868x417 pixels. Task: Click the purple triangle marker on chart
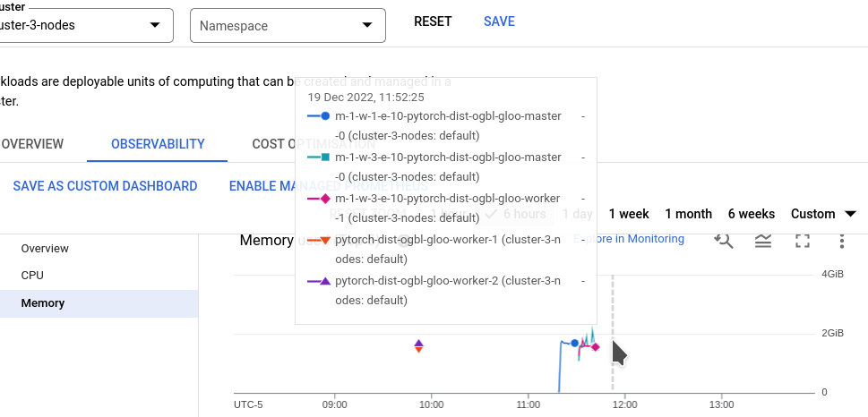coord(418,342)
